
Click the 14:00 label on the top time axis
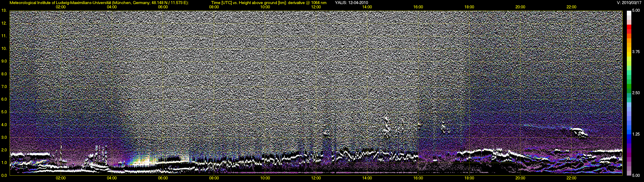pos(367,7)
